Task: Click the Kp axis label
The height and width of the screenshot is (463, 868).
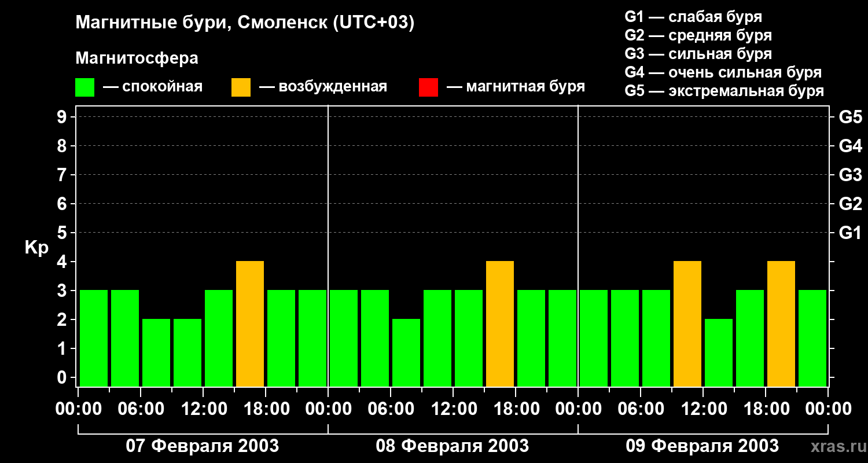Action: (37, 248)
